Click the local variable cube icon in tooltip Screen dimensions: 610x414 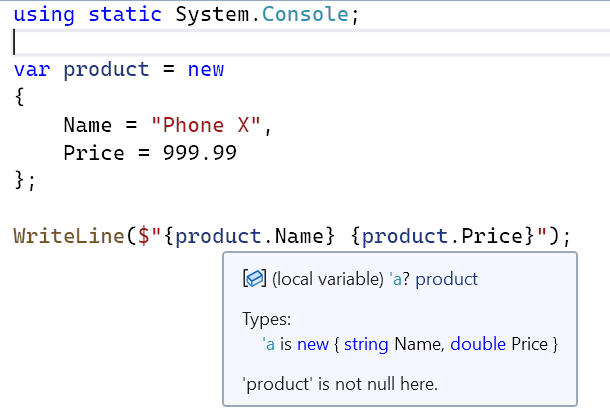(255, 279)
